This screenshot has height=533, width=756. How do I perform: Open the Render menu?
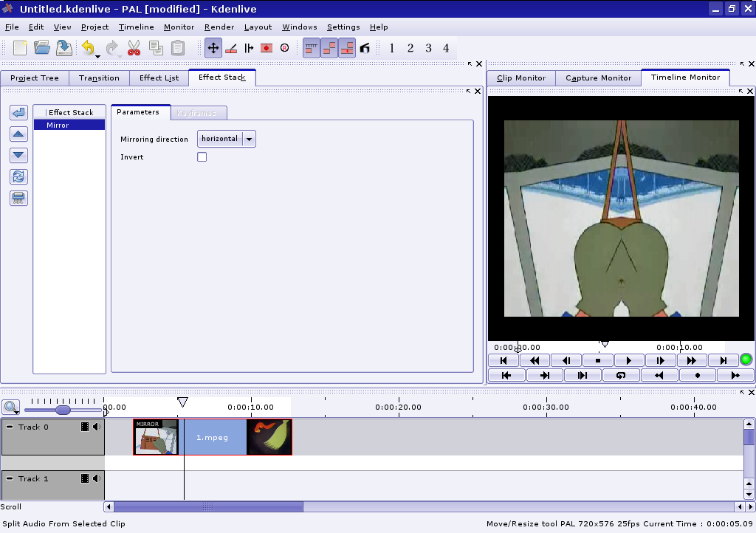coord(219,27)
